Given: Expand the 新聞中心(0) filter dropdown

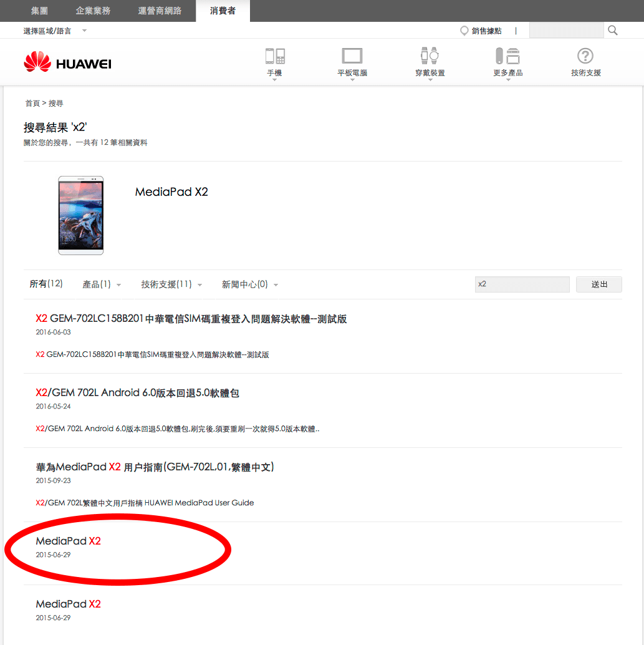Looking at the screenshot, I should 250,284.
